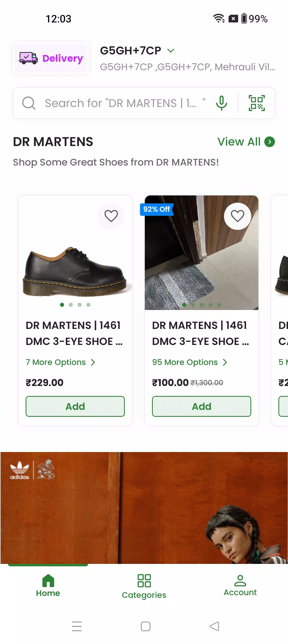Select second carousel dot on first product
The height and width of the screenshot is (644, 288).
[x=71, y=305]
